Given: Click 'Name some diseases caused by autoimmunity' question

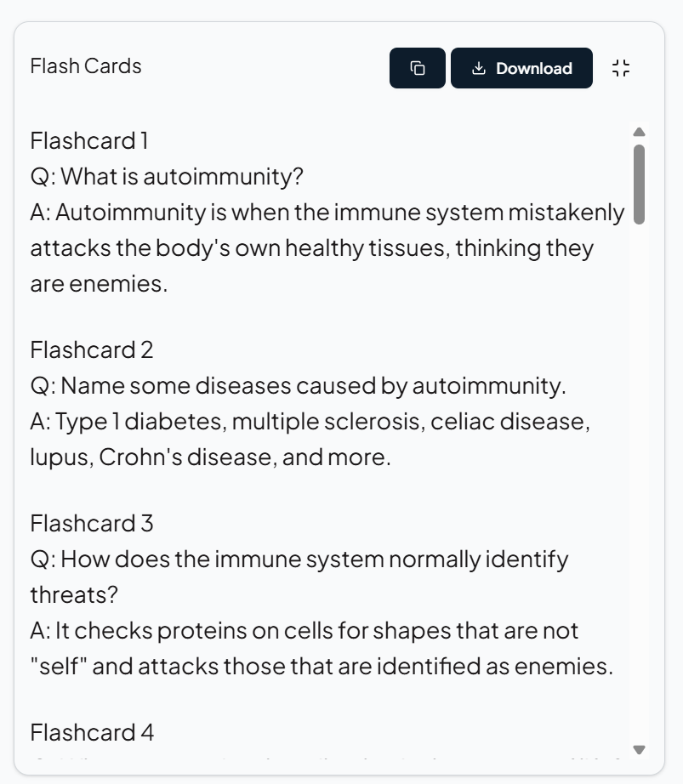Looking at the screenshot, I should (298, 386).
